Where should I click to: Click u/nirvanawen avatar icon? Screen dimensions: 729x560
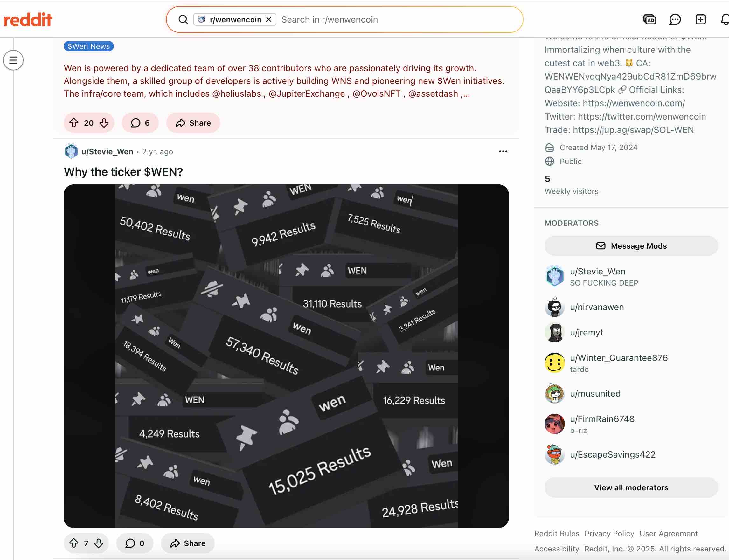click(555, 307)
